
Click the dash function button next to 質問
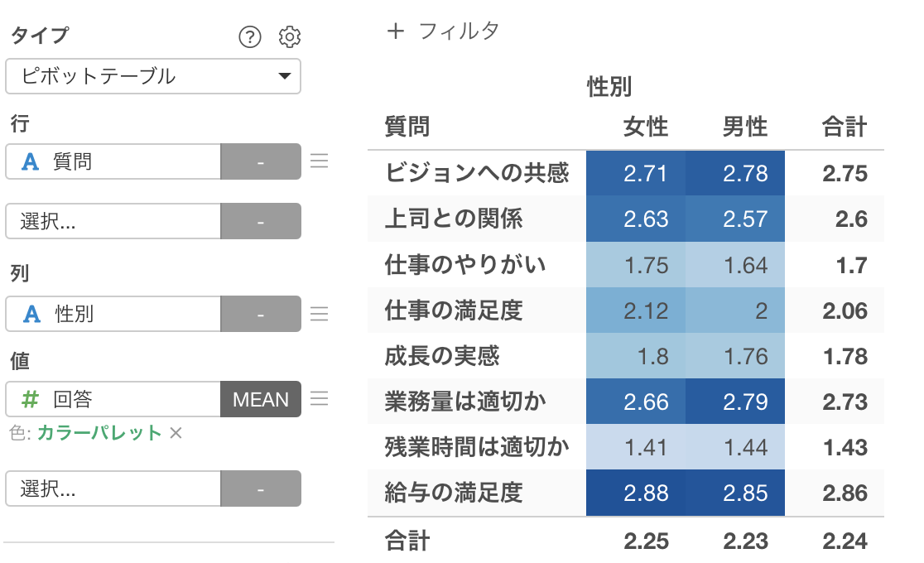[261, 161]
